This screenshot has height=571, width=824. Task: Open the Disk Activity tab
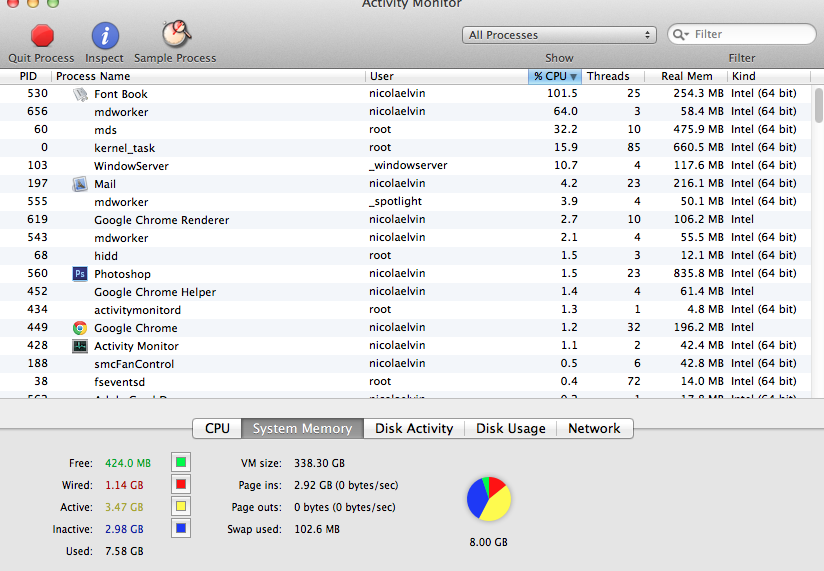tap(414, 429)
